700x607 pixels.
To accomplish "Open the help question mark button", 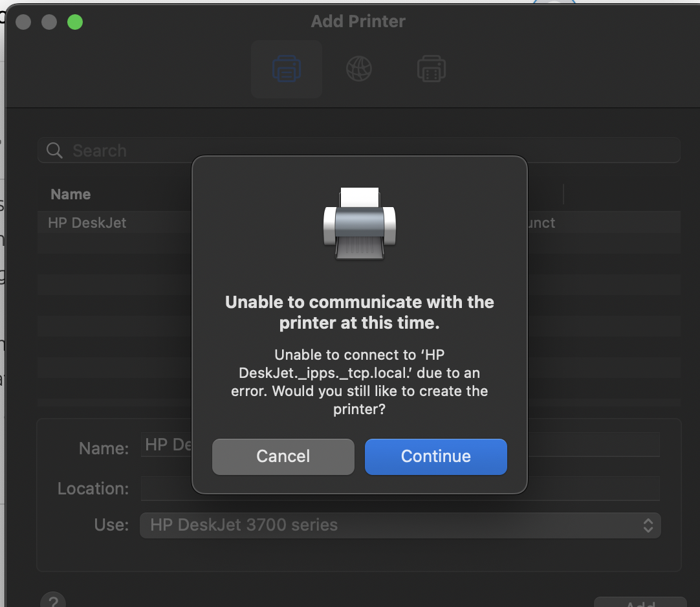I will pos(53,601).
